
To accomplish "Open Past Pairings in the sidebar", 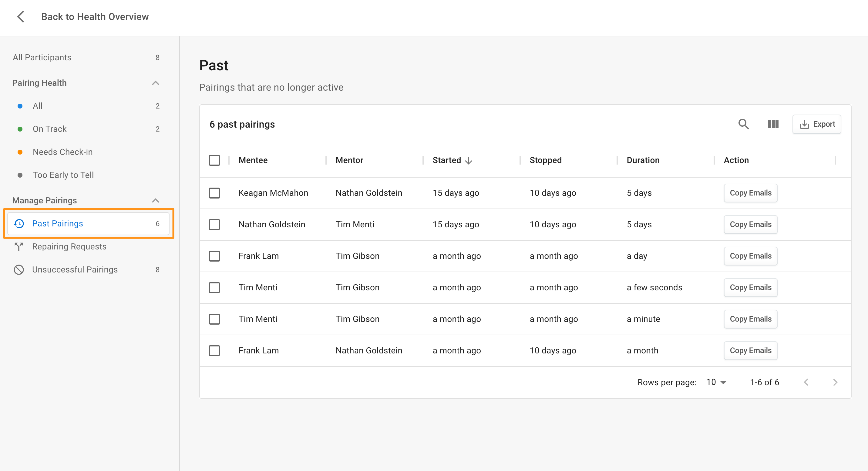I will pyautogui.click(x=88, y=224).
